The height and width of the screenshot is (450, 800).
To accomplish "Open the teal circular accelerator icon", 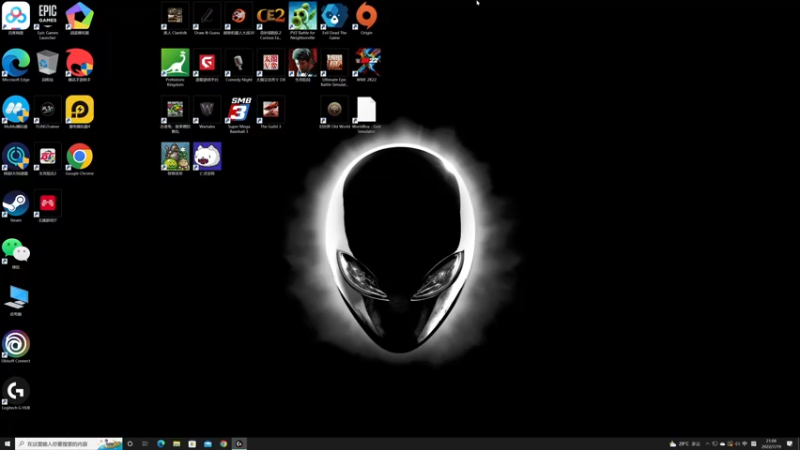I will (16, 157).
